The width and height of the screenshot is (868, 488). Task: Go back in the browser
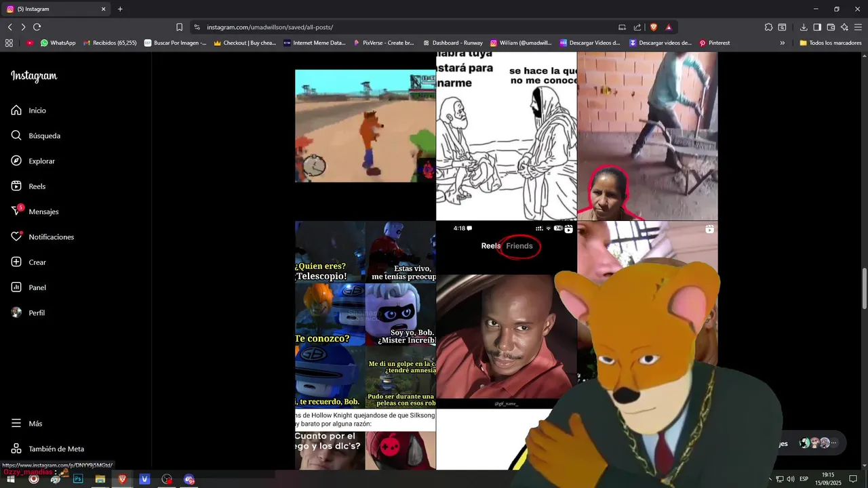tap(9, 27)
